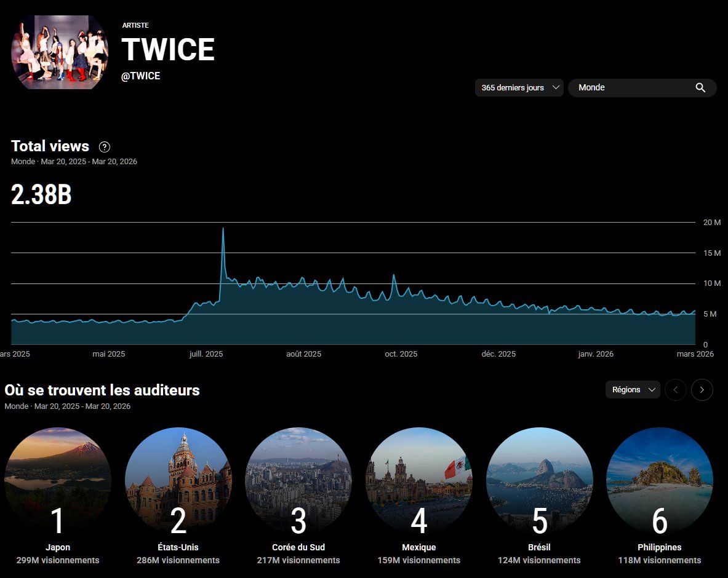The width and height of the screenshot is (728, 578).
Task: Click 217M visionnements text
Action: point(298,560)
